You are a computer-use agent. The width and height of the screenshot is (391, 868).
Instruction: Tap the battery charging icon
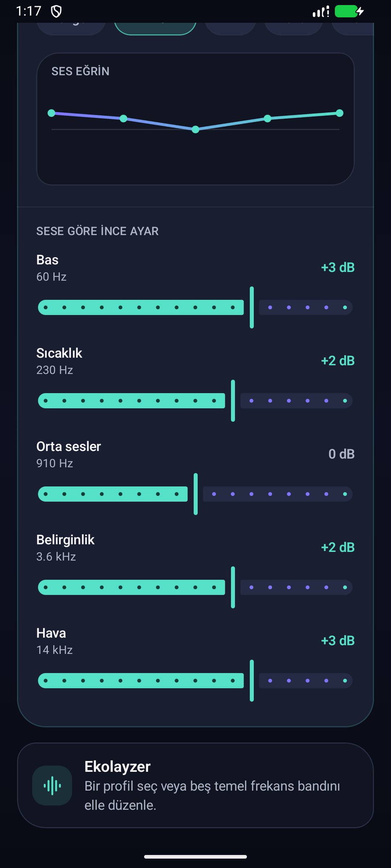349,11
